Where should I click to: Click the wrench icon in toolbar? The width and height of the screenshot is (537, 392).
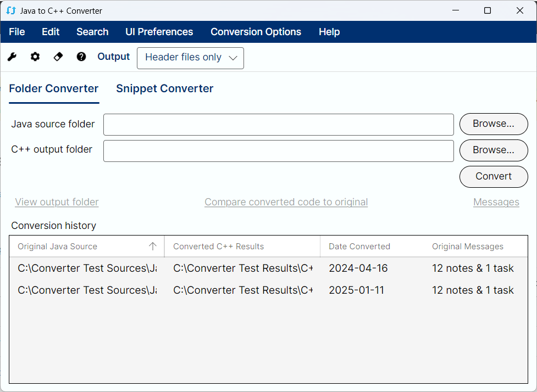point(12,57)
